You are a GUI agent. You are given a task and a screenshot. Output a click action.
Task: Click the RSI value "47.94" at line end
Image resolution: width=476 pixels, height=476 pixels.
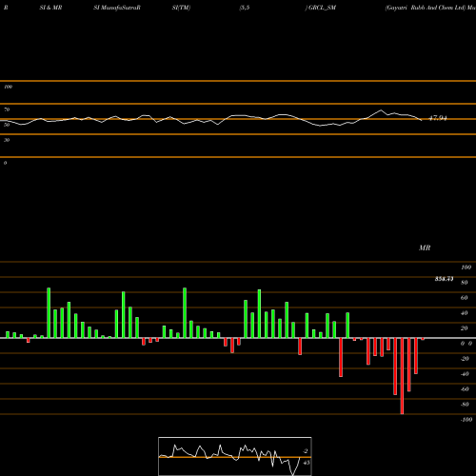[x=438, y=118]
